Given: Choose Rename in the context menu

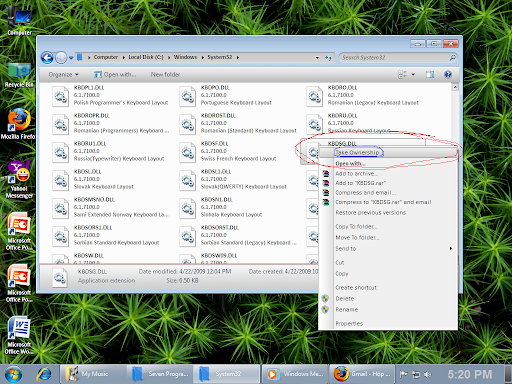Looking at the screenshot, I should 388,310.
